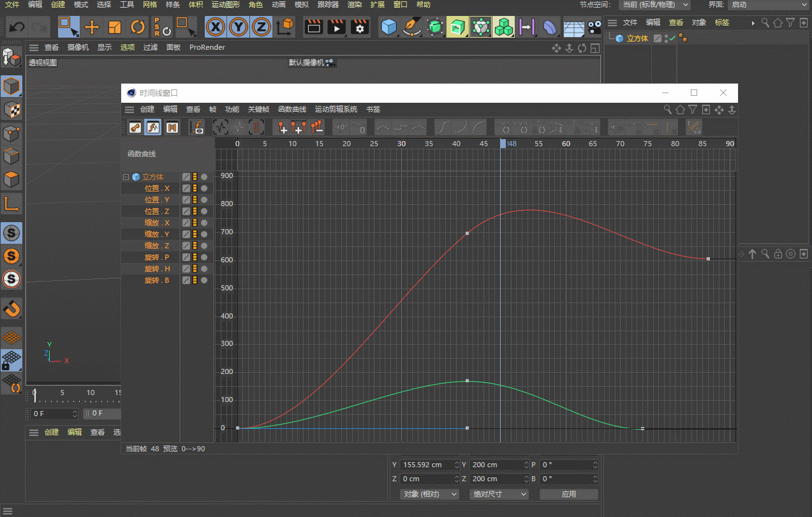
Task: Select the 缩放 . X track in timeline
Action: [x=157, y=223]
